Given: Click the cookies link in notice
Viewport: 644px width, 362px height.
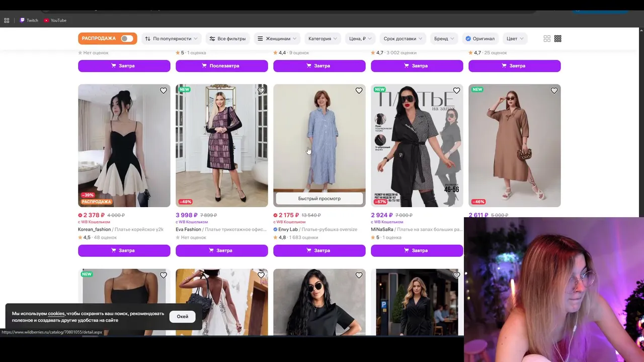Looking at the screenshot, I should click(x=56, y=314).
